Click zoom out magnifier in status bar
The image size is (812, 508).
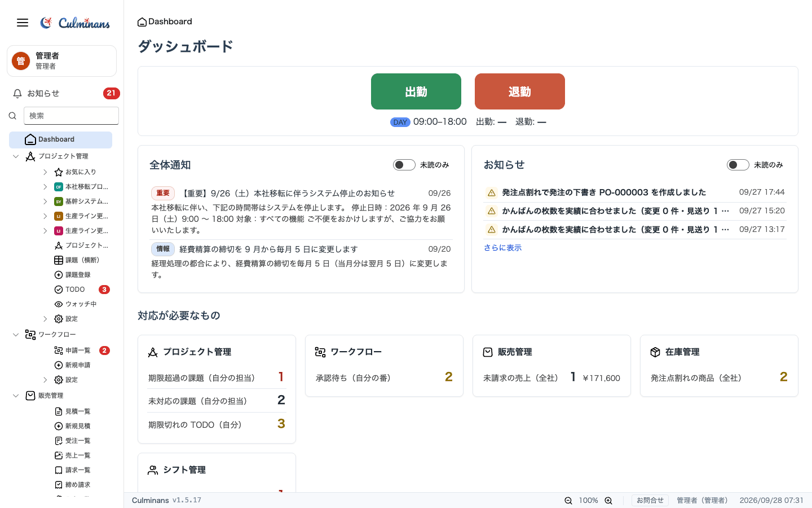point(568,501)
